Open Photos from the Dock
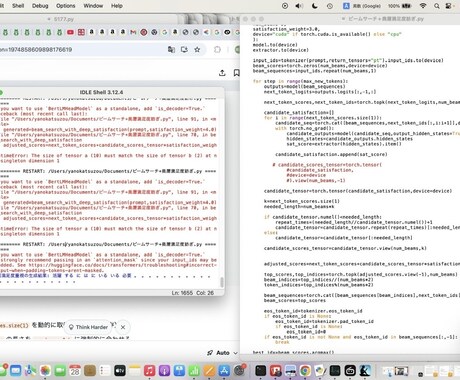460x380 pixels. point(45,370)
